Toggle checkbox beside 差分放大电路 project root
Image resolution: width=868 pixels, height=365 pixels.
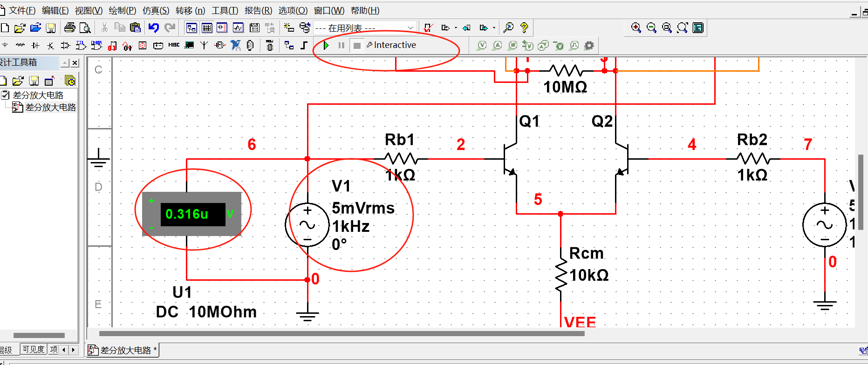coord(6,95)
